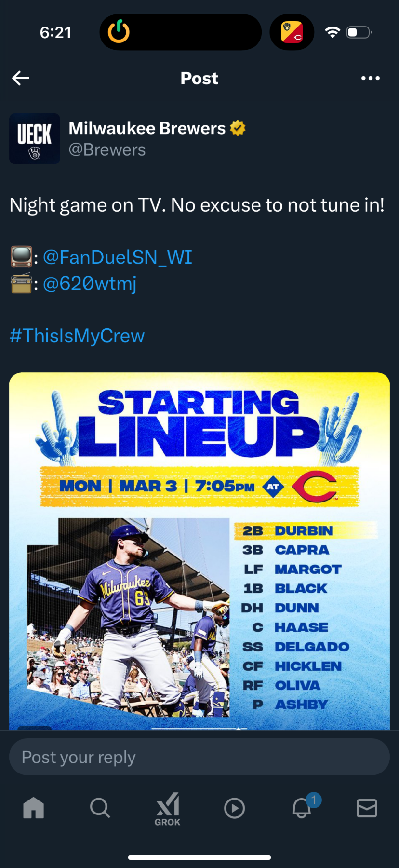Open the three-dot more options menu
Viewport: 399px width, 868px height.
[370, 78]
